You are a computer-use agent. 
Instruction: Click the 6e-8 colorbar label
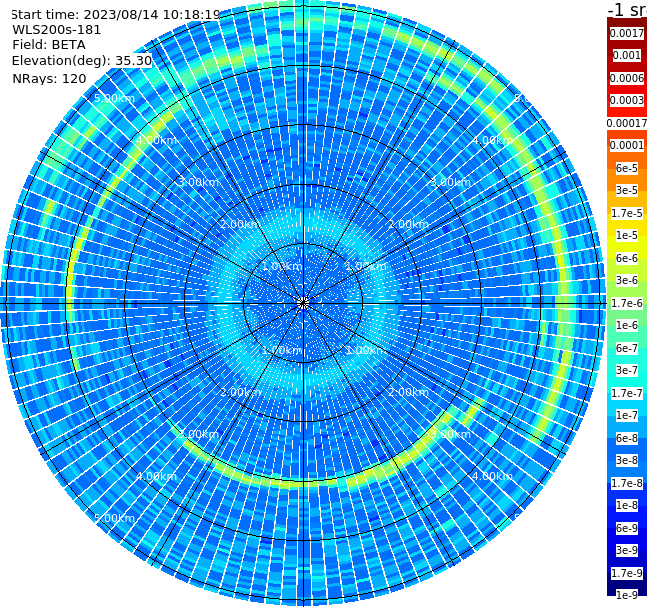[627, 438]
